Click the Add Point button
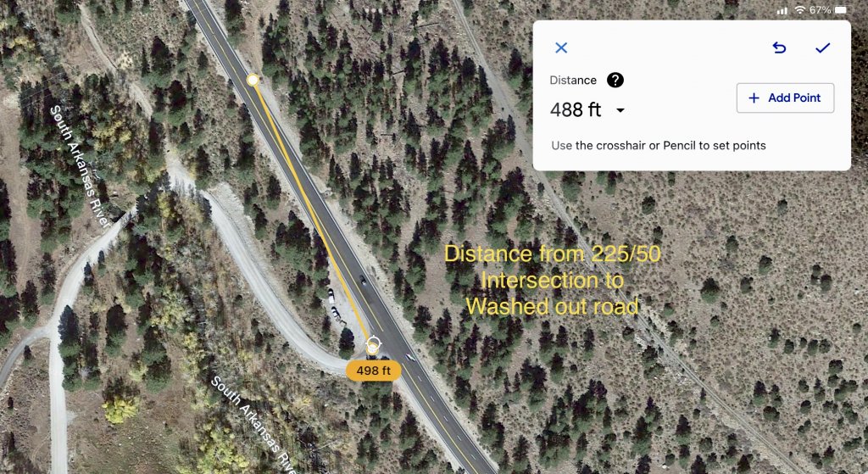Viewport: 868px width, 474px height. click(x=785, y=98)
